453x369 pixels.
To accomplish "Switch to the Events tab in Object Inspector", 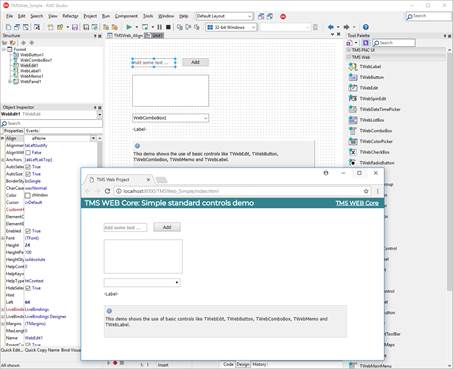I will tap(32, 131).
